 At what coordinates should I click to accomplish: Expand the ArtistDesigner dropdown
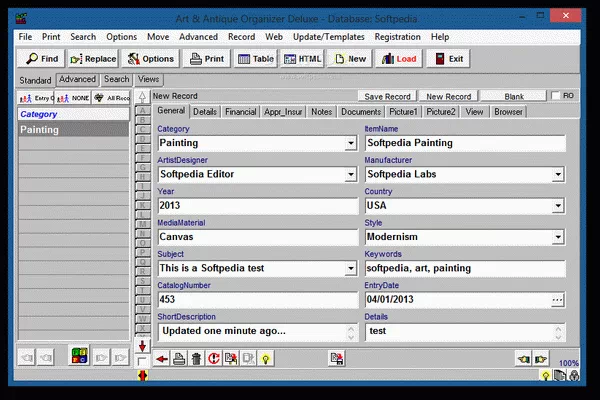350,174
